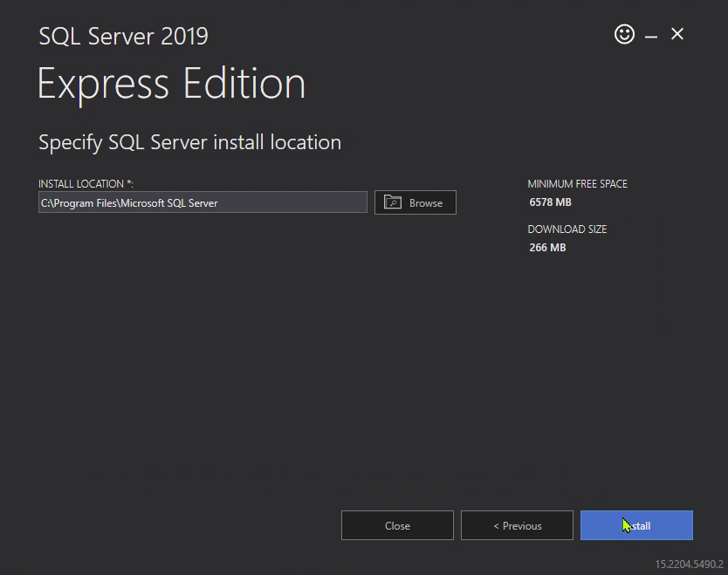Click the 266 MB download size value
Screen dimensions: 728x575
(547, 247)
